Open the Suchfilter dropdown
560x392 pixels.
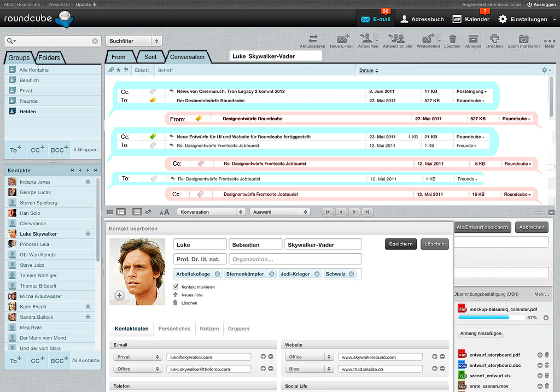134,41
